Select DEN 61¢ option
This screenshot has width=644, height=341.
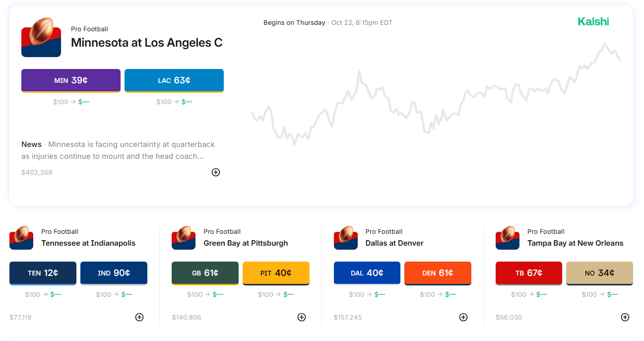[x=438, y=273]
